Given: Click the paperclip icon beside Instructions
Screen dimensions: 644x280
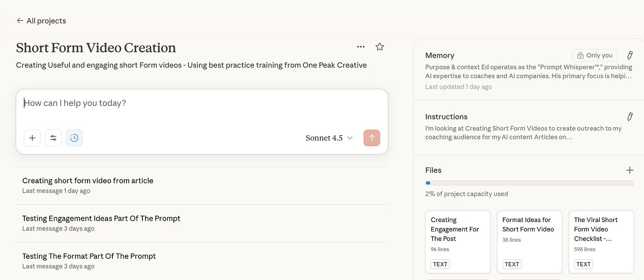Looking at the screenshot, I should click(630, 117).
